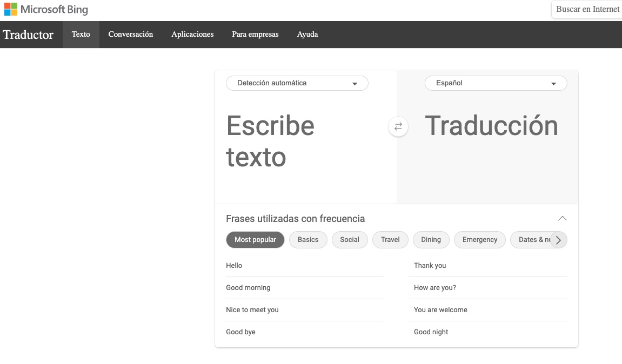Open the Detección automática language dropdown arrow
Viewport: 622px width, 364px height.
point(355,83)
